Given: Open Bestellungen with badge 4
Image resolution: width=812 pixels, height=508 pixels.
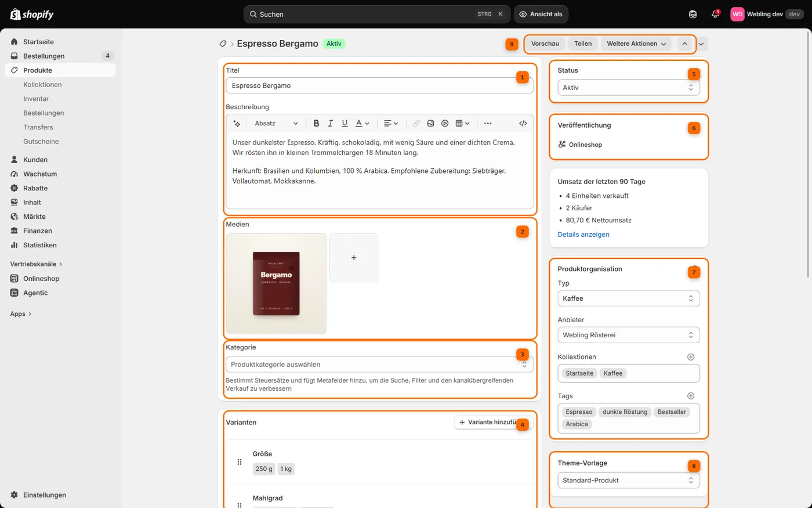Looking at the screenshot, I should [60, 56].
